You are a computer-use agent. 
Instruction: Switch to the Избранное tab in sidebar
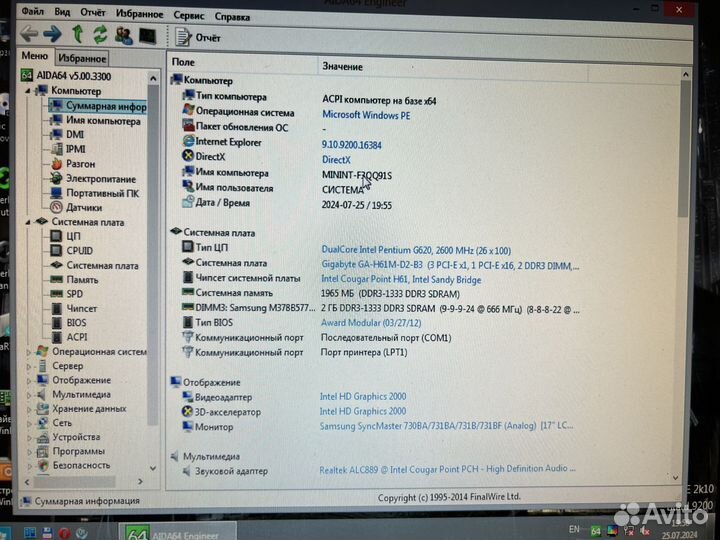click(x=82, y=58)
